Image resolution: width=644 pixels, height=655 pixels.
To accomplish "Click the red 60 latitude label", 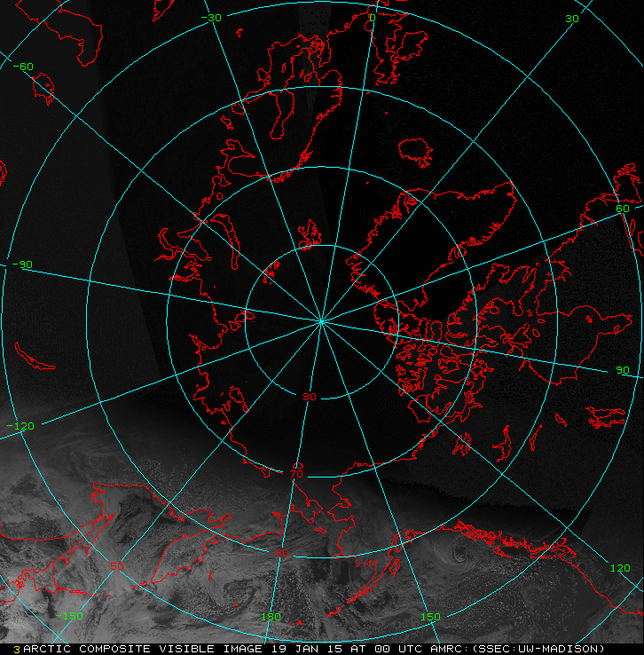I will pyautogui.click(x=282, y=553).
